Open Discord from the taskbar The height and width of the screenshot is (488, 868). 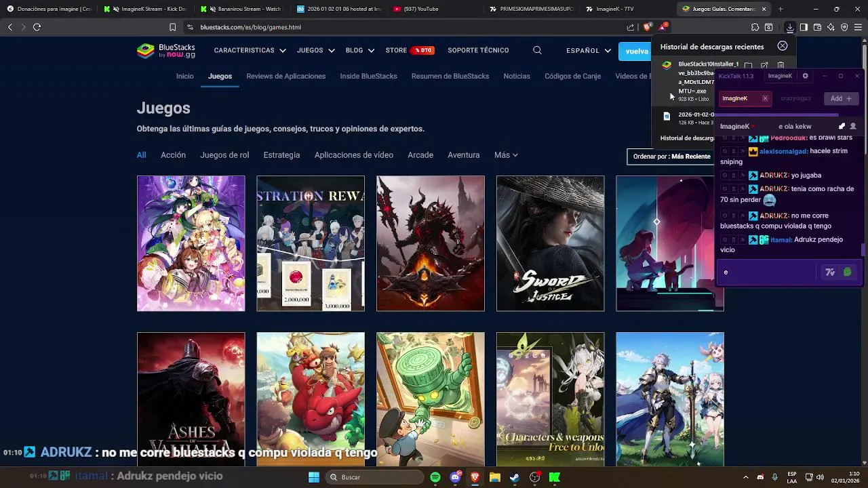pyautogui.click(x=455, y=477)
